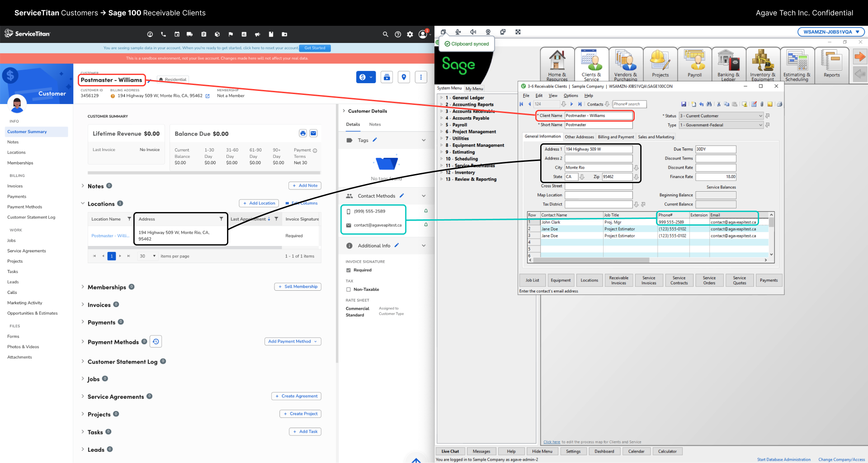The width and height of the screenshot is (868, 463).
Task: Print from the Receivable Clients toolbar
Action: click(x=779, y=104)
